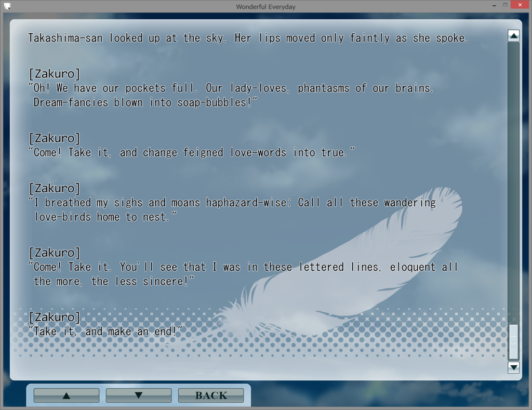The height and width of the screenshot is (410, 532).
Task: Open the window menu via title bar icon
Action: click(x=7, y=6)
